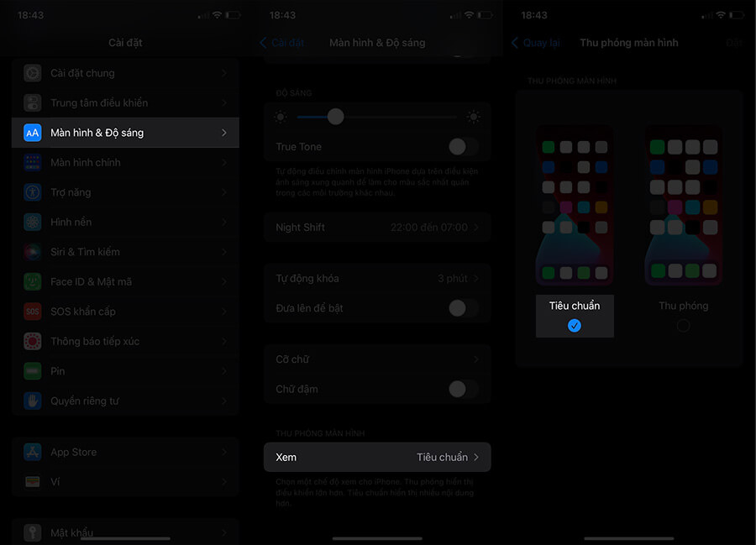Tap the Quyền riêng tư hand icon
This screenshot has width=756, height=545.
click(x=33, y=401)
